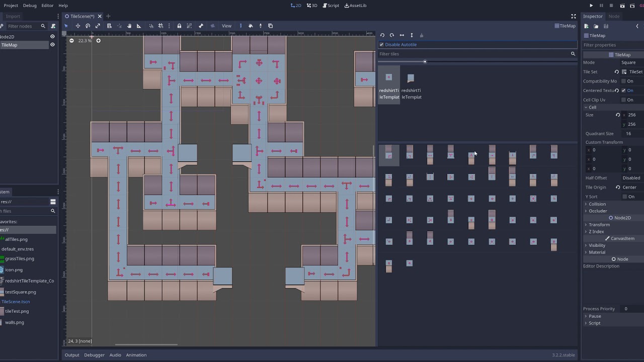Open the Help menu
The width and height of the screenshot is (644, 362).
pyautogui.click(x=63, y=6)
